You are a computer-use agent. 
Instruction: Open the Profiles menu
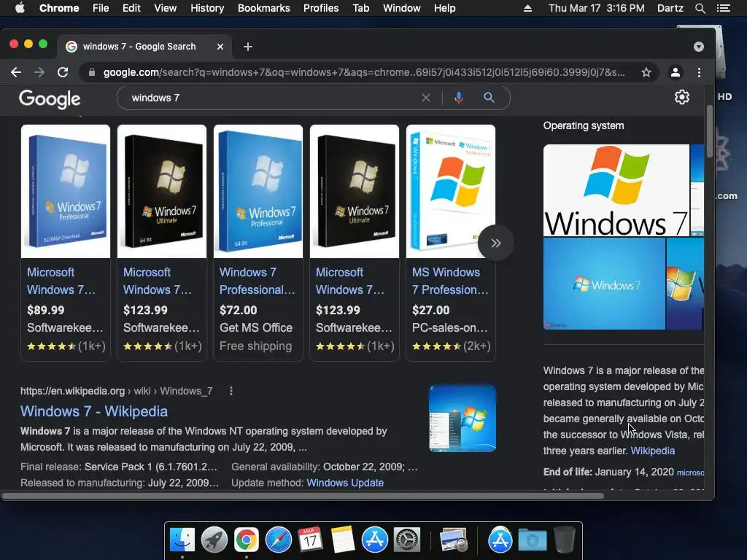[321, 8]
